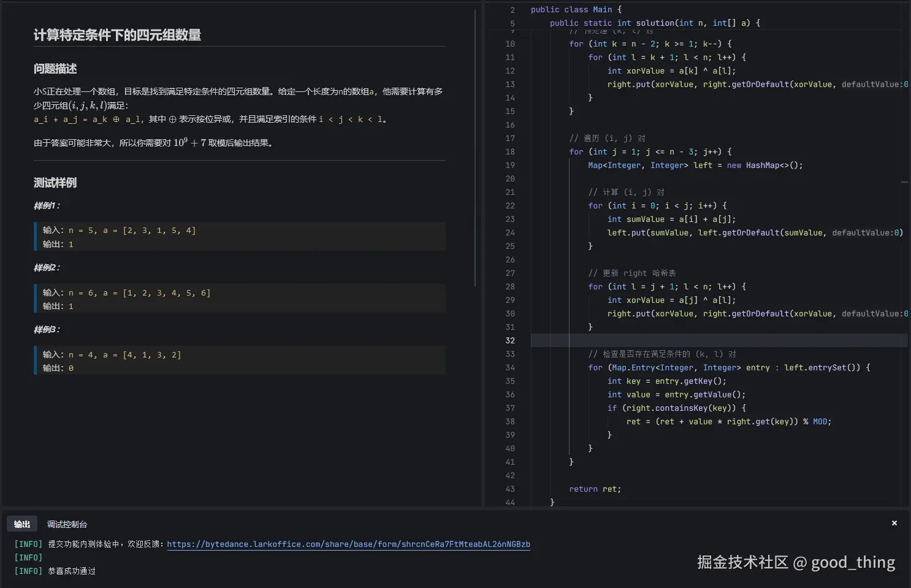Click the right.put call on line 30
The height and width of the screenshot is (588, 911).
click(757, 313)
